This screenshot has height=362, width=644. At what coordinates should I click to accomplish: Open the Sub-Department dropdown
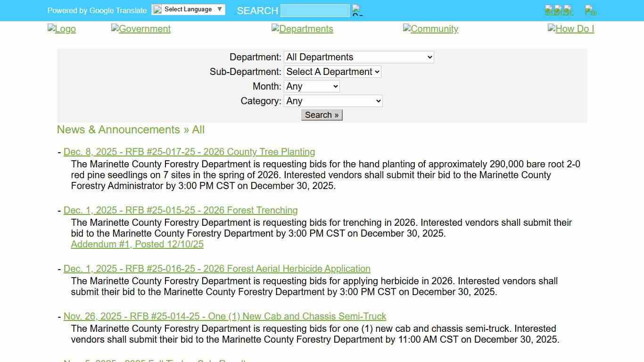(x=332, y=72)
